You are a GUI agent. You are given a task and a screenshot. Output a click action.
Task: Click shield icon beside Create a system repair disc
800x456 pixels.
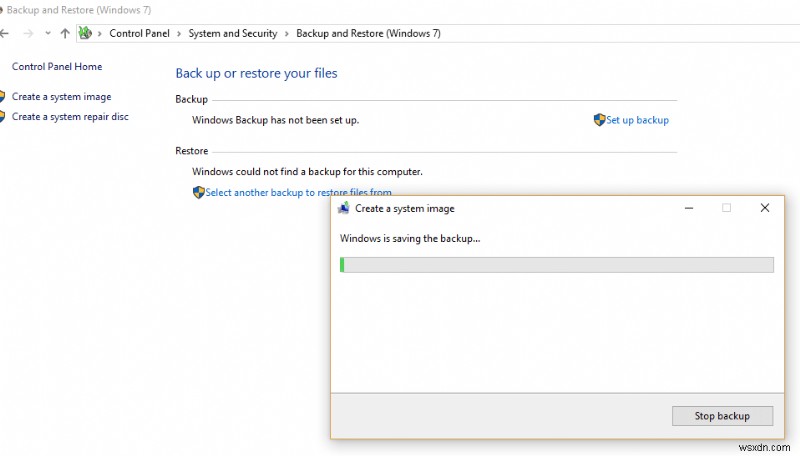tap(3, 117)
